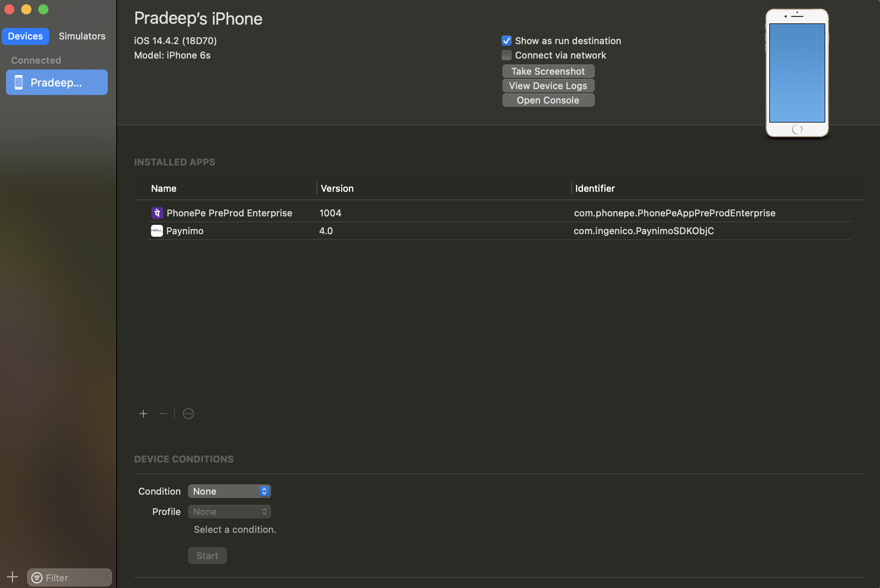
Task: Switch to the Simulators tab
Action: (82, 36)
